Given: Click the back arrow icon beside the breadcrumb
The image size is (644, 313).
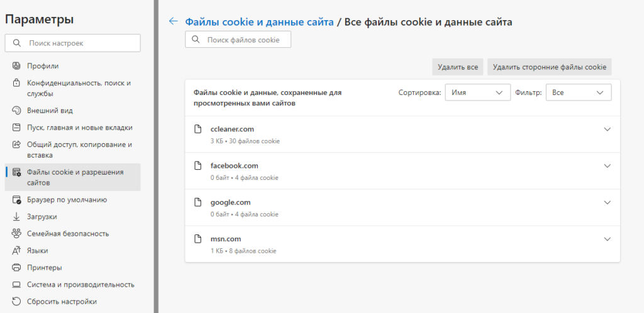Looking at the screenshot, I should (173, 21).
